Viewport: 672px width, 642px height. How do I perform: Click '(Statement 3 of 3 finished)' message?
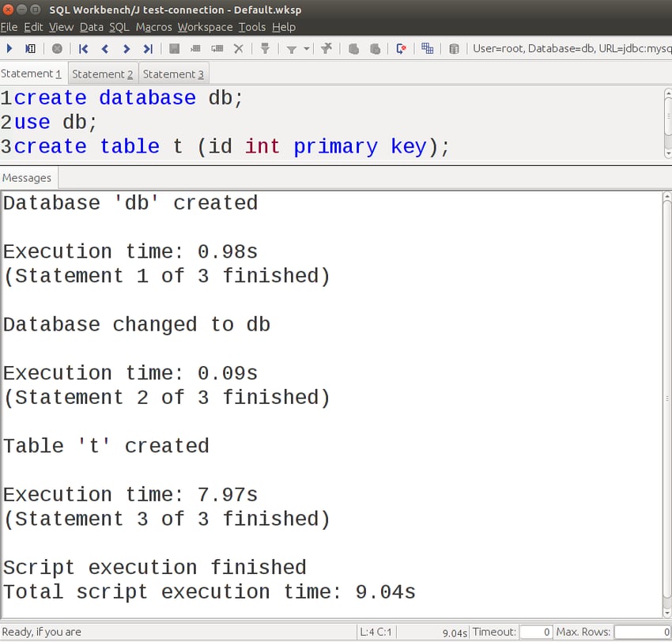coord(167,519)
